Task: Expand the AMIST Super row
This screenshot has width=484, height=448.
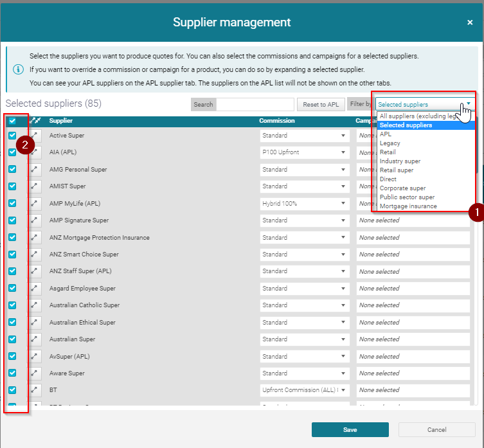Action: (35, 186)
